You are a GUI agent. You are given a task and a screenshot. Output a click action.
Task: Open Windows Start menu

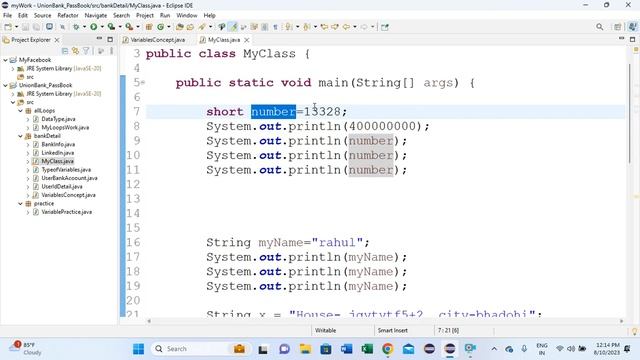pos(138,349)
